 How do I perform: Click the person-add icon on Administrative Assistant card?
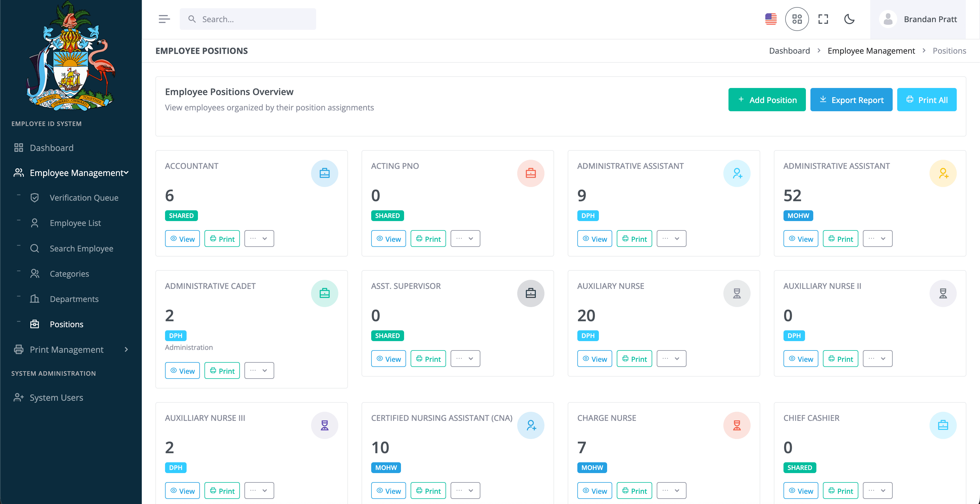pos(737,173)
